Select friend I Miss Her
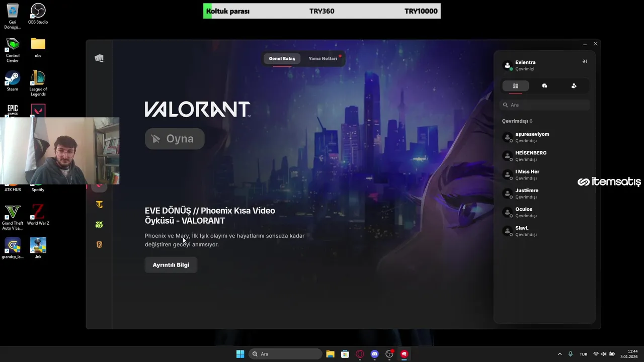Viewport: 644px width, 362px height. pyautogui.click(x=544, y=175)
